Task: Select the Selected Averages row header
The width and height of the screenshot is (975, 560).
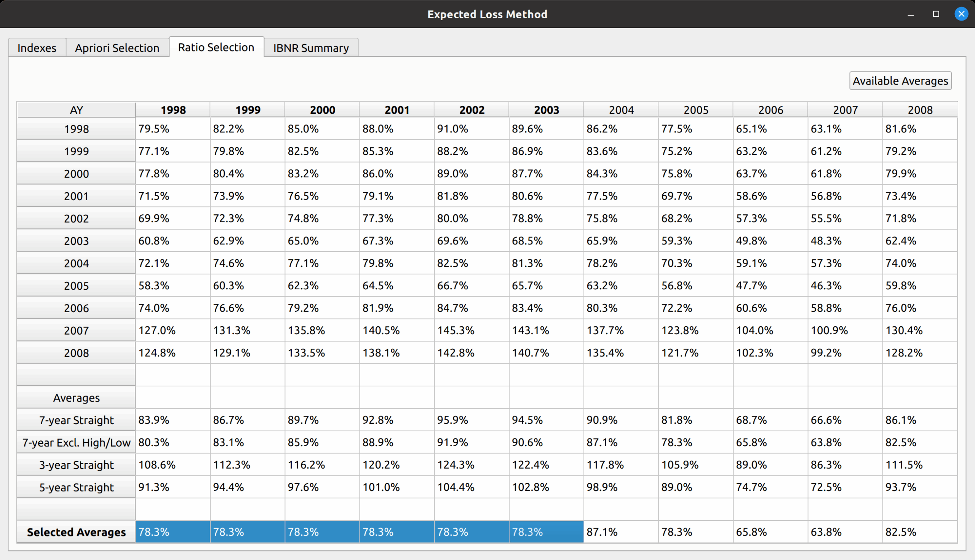Action: 76,532
